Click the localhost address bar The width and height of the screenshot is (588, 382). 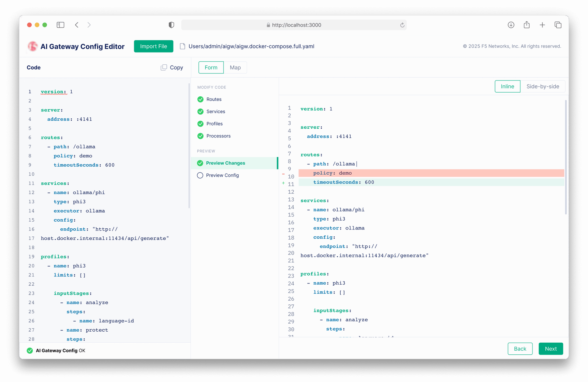pos(294,25)
